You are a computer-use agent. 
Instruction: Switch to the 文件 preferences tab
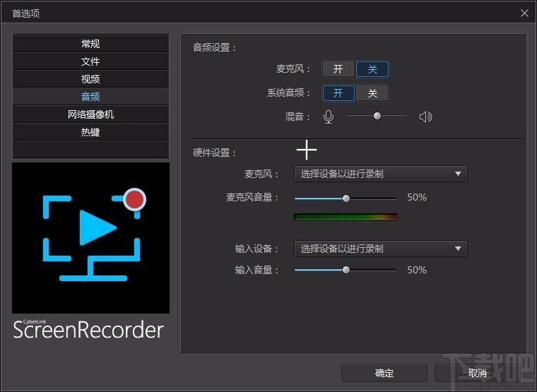90,61
